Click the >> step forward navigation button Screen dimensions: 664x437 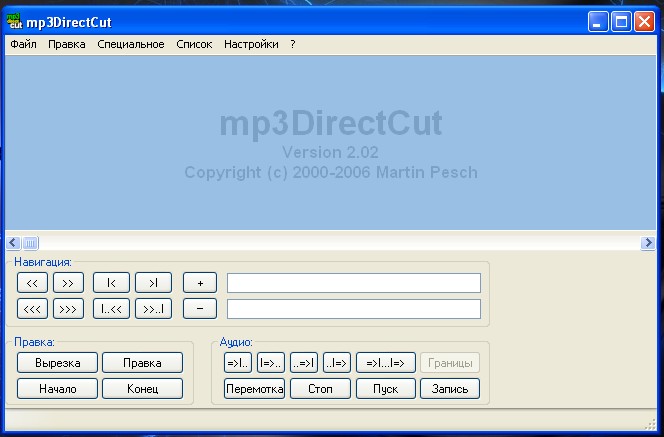(x=68, y=283)
